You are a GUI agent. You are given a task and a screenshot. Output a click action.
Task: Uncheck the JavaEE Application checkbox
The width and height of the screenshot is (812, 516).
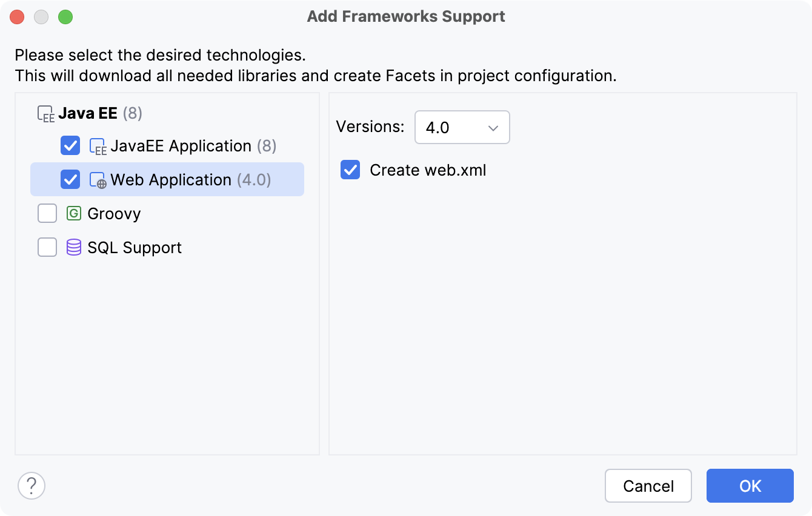(x=70, y=145)
